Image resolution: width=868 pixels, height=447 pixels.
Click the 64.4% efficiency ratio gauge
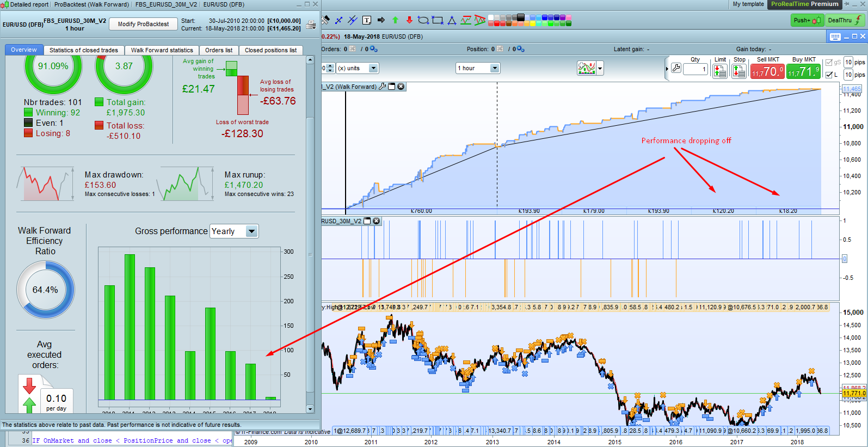[x=45, y=290]
